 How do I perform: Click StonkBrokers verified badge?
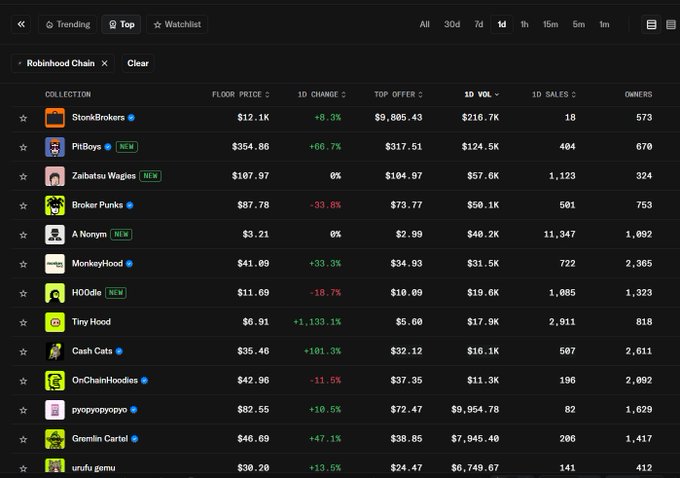pos(131,118)
